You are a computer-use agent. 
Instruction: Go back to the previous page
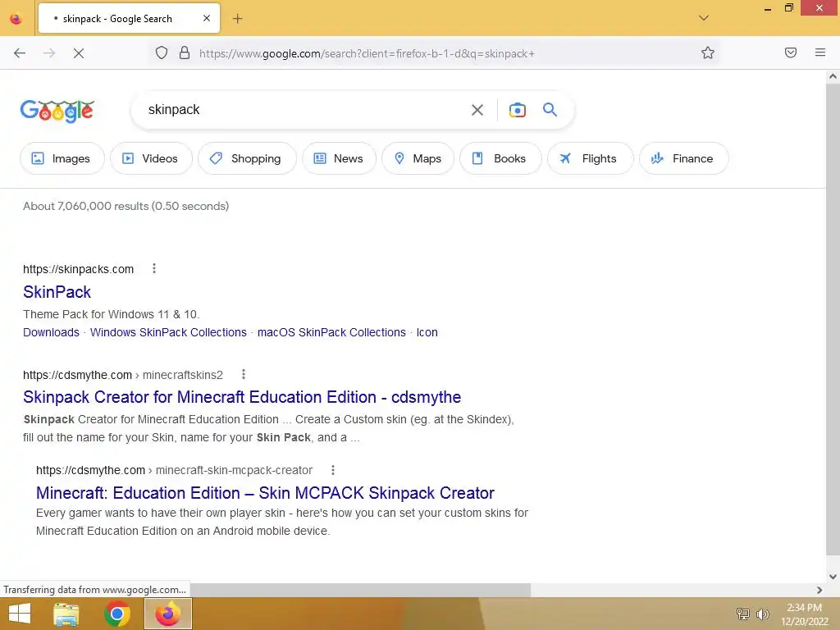[20, 53]
